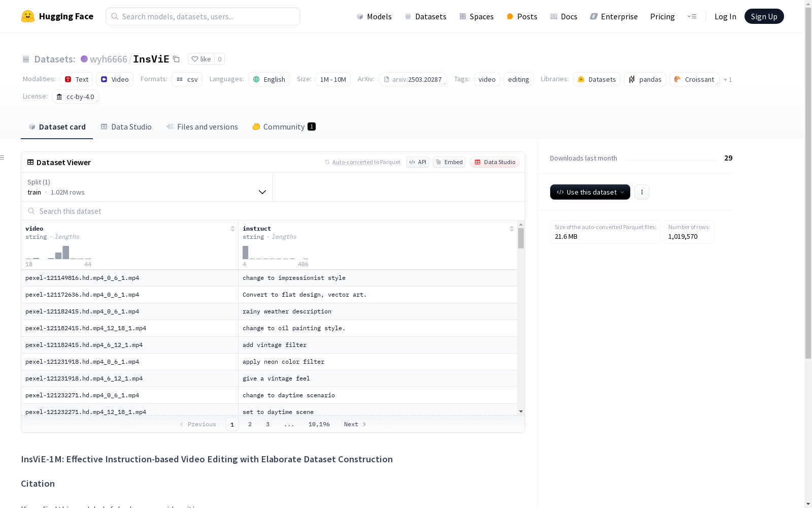This screenshot has width=812, height=508.
Task: Switch to the Data Studio tab
Action: click(x=126, y=127)
